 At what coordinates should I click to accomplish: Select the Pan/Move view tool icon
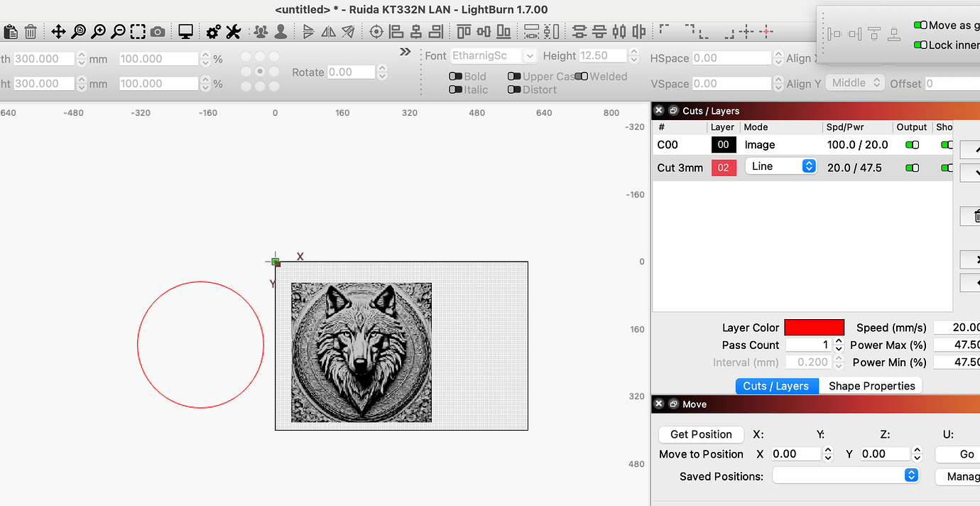(x=58, y=31)
